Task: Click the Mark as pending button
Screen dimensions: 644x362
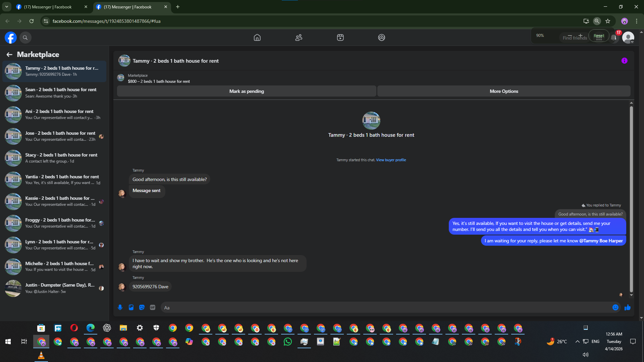Action: coord(247,91)
